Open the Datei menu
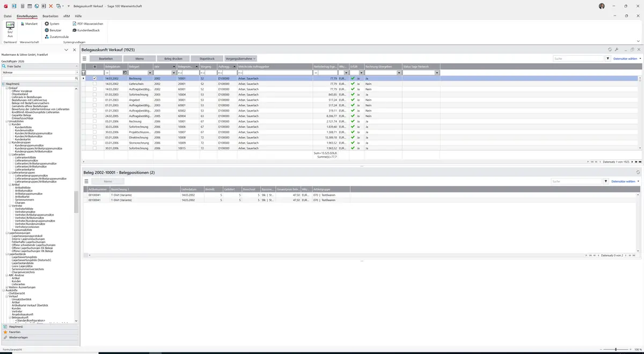This screenshot has height=354, width=644. pos(8,16)
